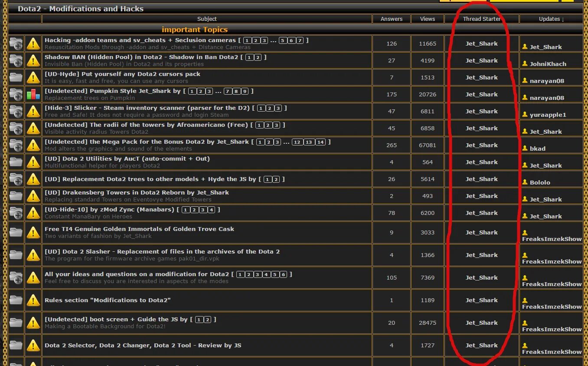Click warning icon of Slicker Steam inventory thread
Image resolution: width=588 pixels, height=366 pixels.
33,111
